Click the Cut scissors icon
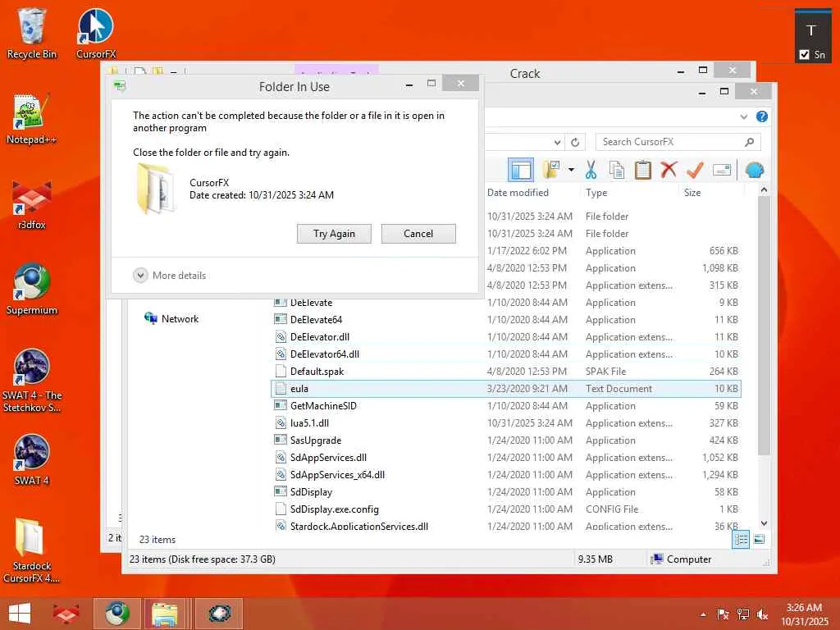 point(591,171)
